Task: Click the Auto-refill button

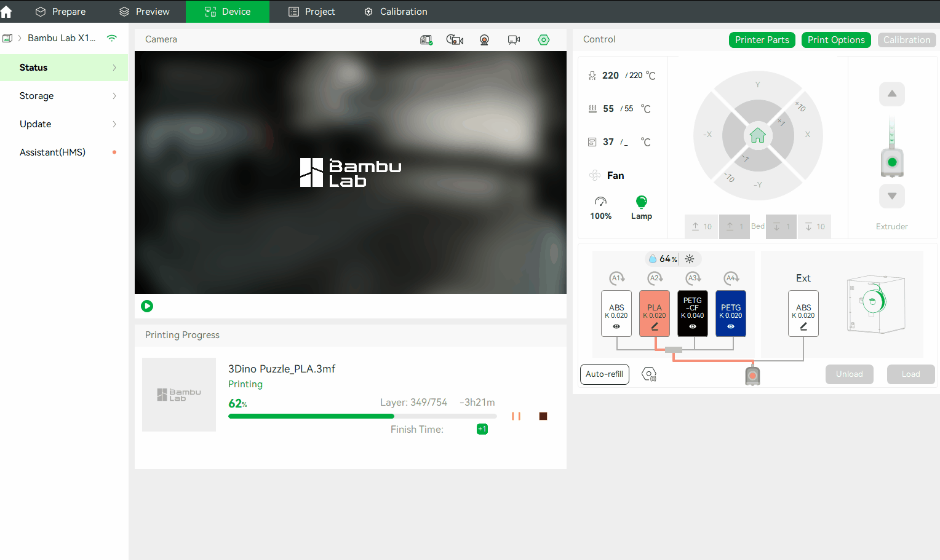Action: 605,374
